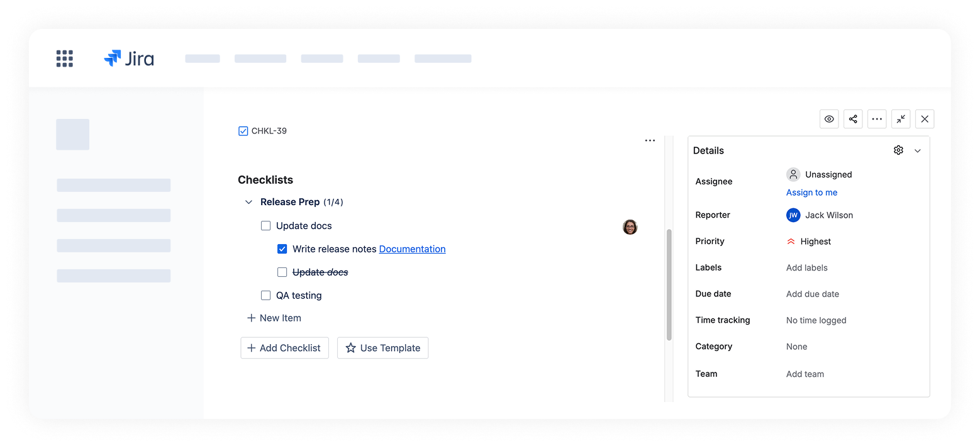Open the Details panel gear settings
The height and width of the screenshot is (448, 980).
(898, 150)
